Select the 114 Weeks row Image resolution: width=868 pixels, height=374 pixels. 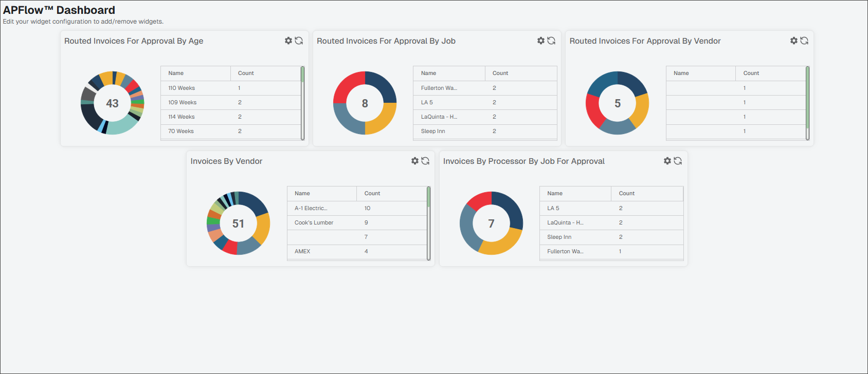click(230, 117)
